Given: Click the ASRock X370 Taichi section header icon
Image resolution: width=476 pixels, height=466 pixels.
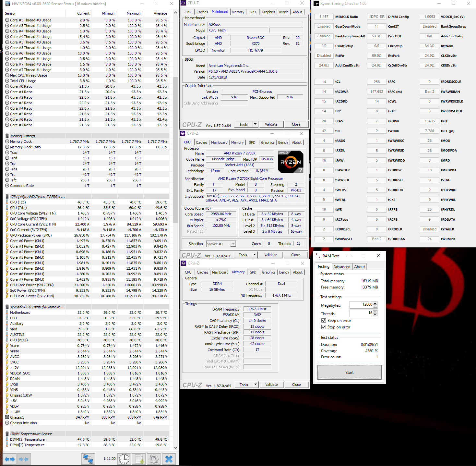Looking at the screenshot, I should coord(7,307).
